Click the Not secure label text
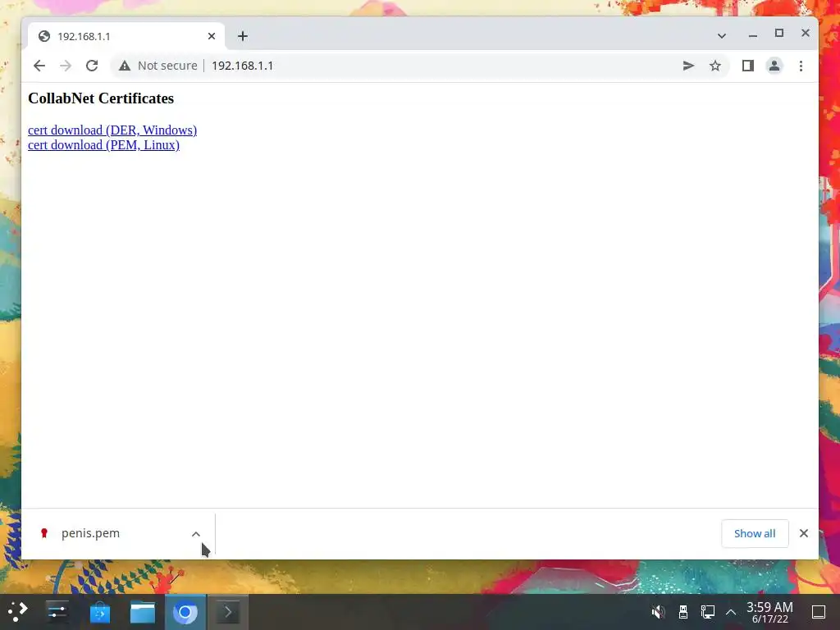Image resolution: width=840 pixels, height=630 pixels. point(167,66)
